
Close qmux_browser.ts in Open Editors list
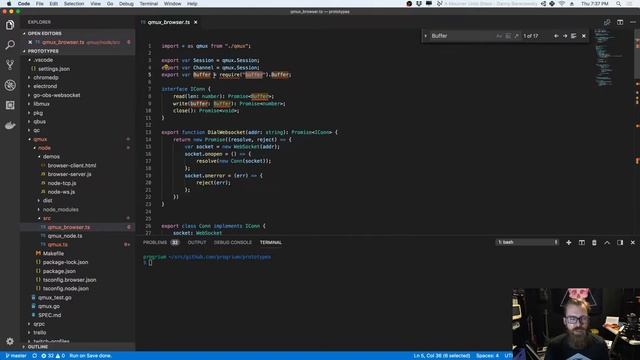coord(30,42)
